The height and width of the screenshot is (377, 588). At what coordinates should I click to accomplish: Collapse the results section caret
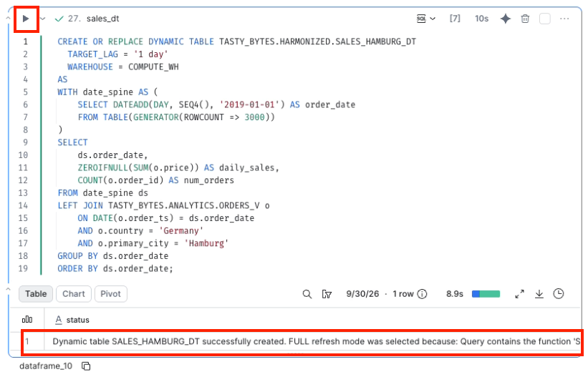(x=8, y=289)
